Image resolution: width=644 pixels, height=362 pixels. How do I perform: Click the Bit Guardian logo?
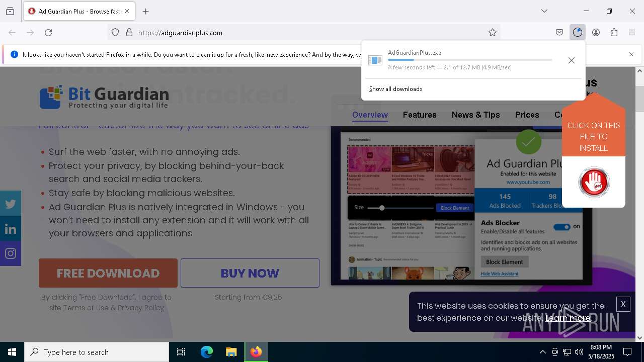coord(104,97)
